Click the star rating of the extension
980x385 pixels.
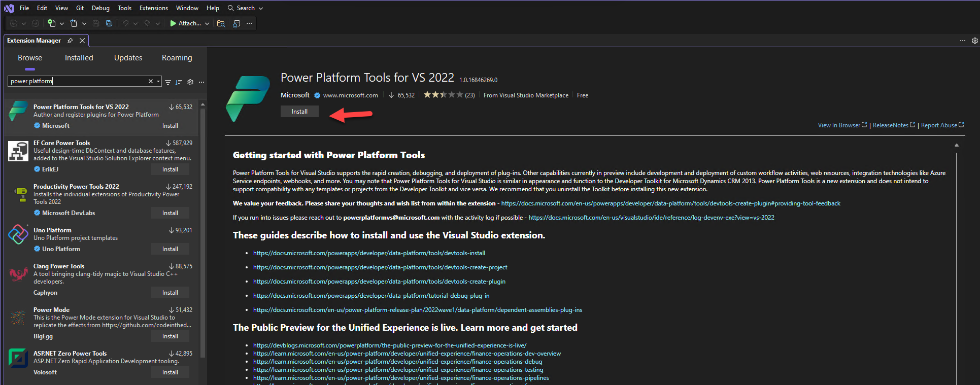pos(443,95)
